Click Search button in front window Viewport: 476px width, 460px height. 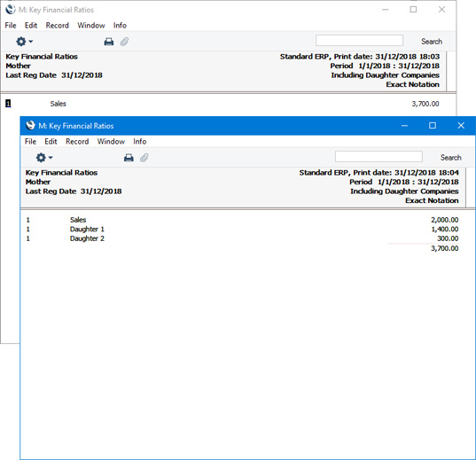coord(451,157)
